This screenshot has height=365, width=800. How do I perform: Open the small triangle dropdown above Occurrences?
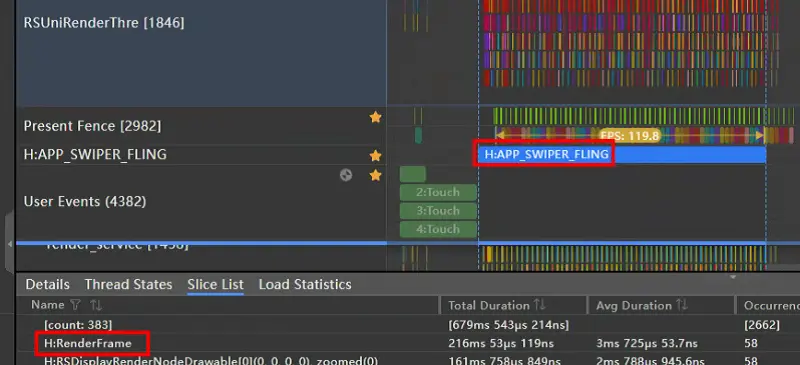pos(733,278)
